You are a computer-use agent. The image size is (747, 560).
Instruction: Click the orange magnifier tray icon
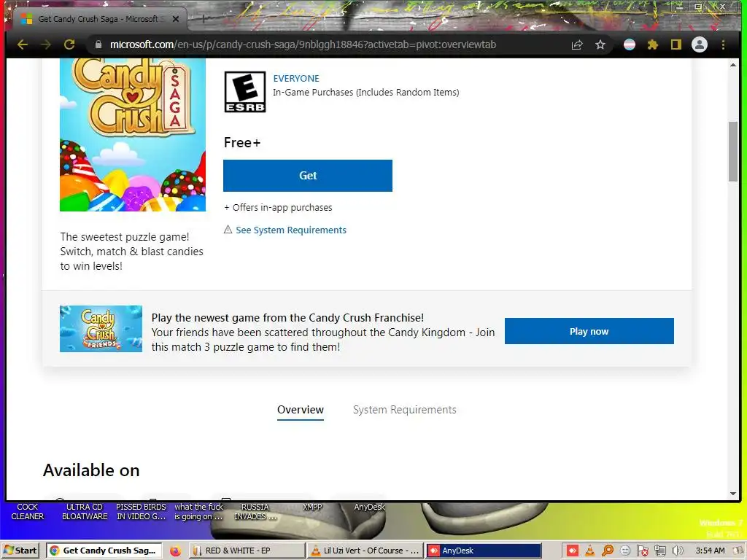tap(608, 551)
